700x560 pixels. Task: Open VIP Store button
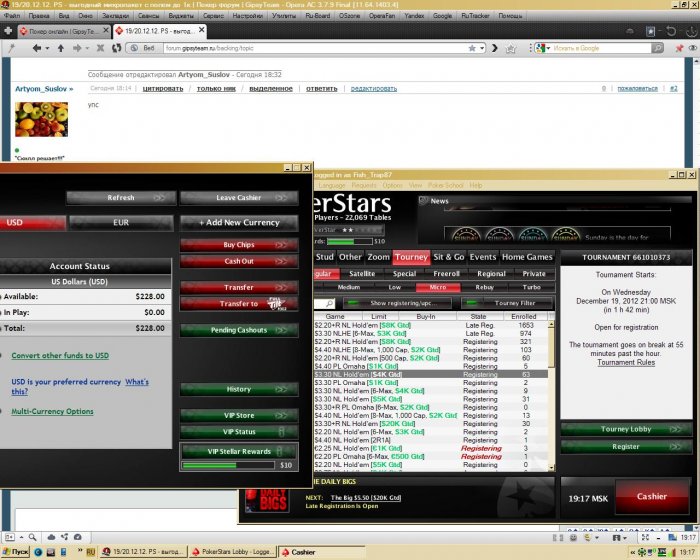click(x=239, y=415)
